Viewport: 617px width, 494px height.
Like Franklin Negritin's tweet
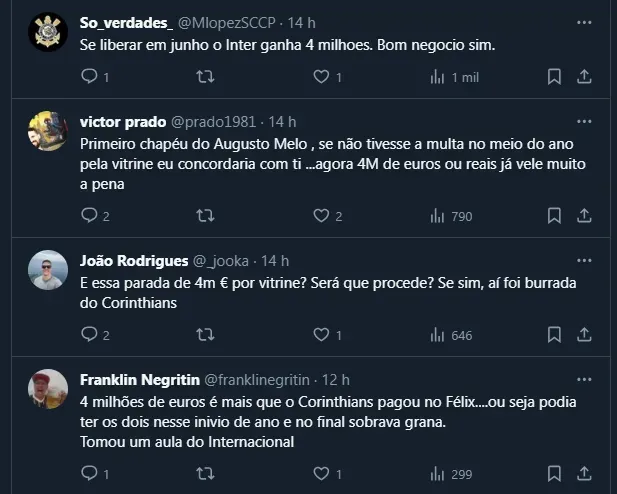coord(321,474)
